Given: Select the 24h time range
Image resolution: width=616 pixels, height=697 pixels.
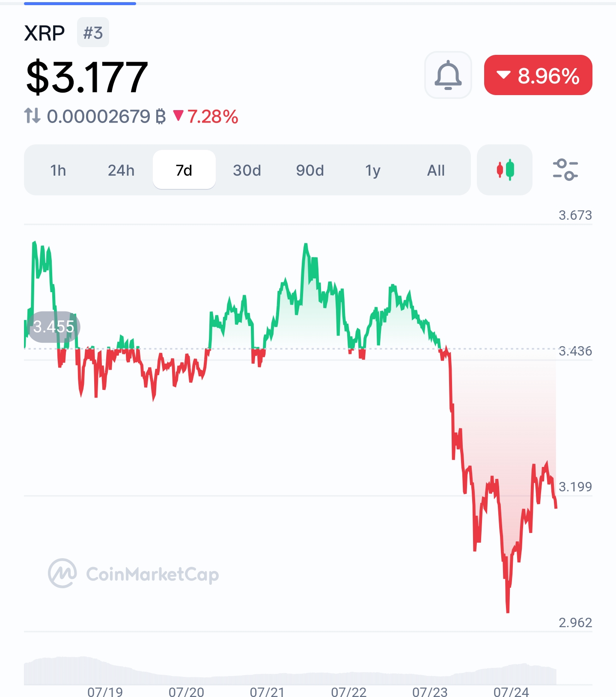Looking at the screenshot, I should [x=121, y=170].
